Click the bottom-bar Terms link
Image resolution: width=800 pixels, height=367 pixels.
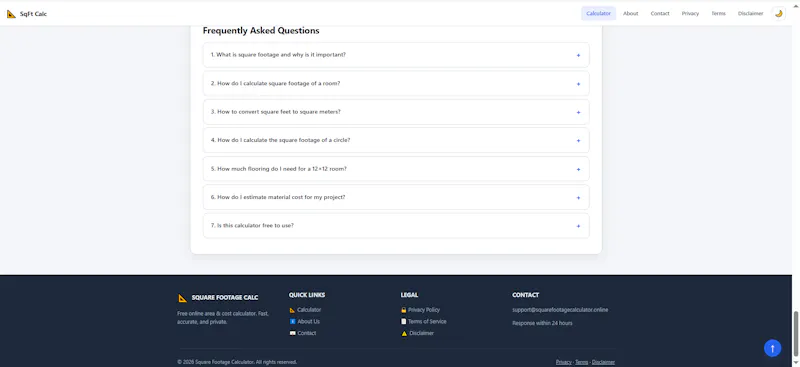(x=582, y=362)
